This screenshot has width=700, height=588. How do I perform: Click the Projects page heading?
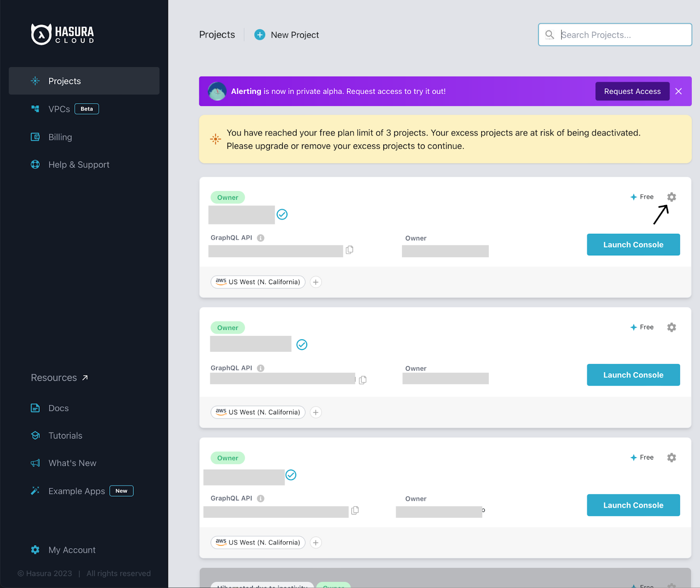[217, 35]
